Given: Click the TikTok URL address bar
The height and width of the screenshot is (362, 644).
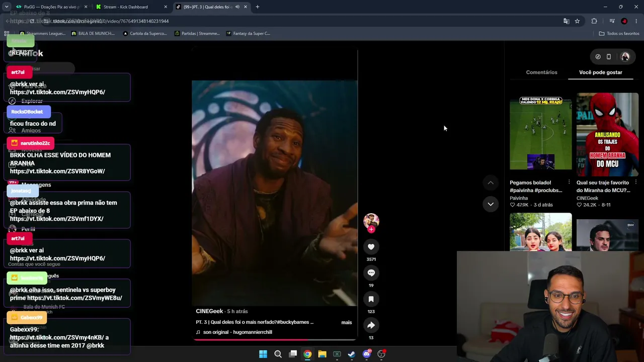Looking at the screenshot, I should coord(302,21).
